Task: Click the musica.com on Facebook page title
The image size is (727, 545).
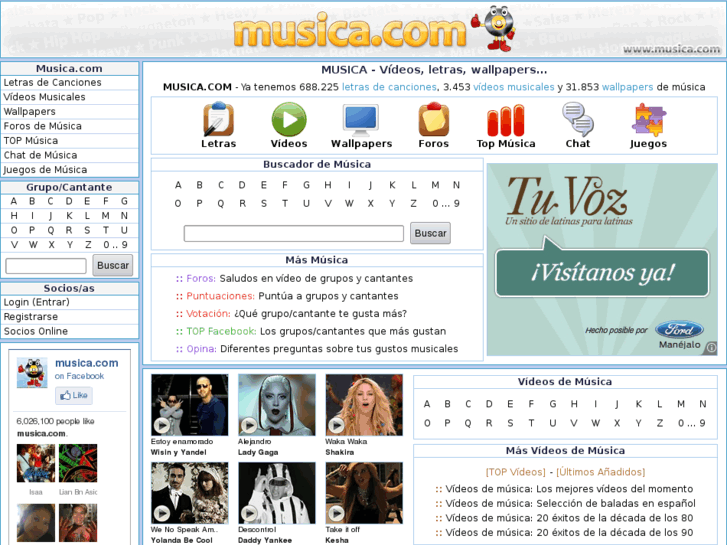Action: click(87, 363)
